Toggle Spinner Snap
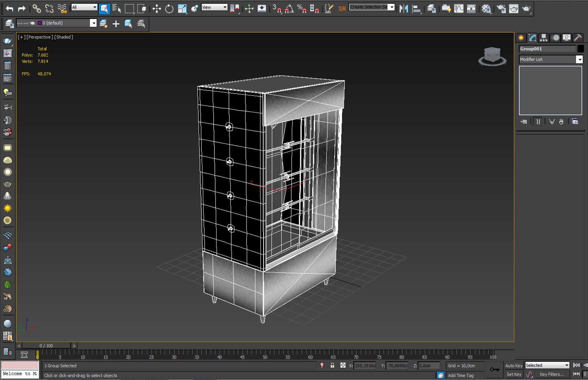Image resolution: width=588 pixels, height=380 pixels. [x=314, y=8]
